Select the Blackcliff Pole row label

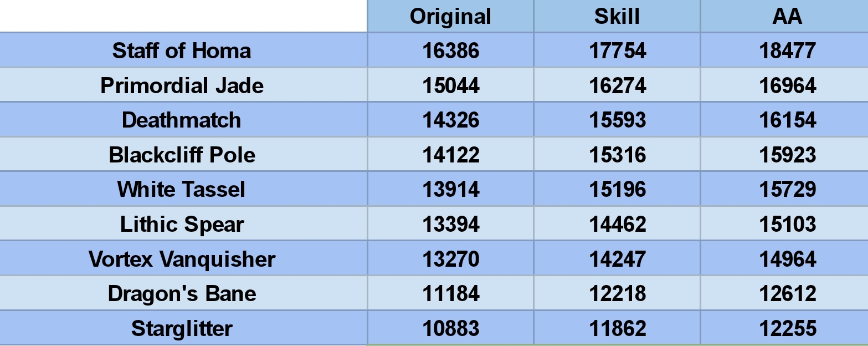(182, 155)
